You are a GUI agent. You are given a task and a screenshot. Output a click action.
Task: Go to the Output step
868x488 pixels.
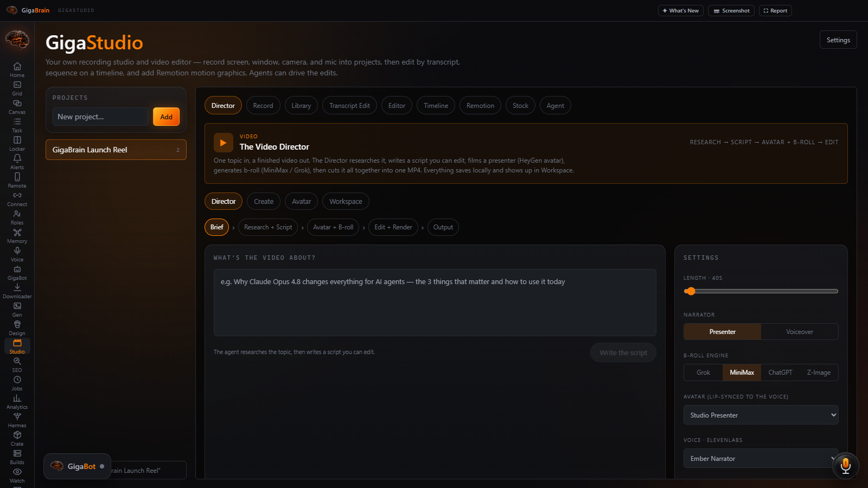pyautogui.click(x=443, y=227)
